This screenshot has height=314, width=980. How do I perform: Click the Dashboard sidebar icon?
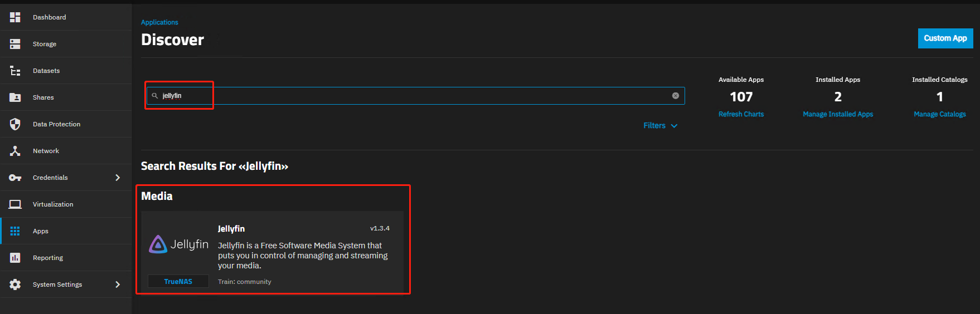click(x=15, y=17)
